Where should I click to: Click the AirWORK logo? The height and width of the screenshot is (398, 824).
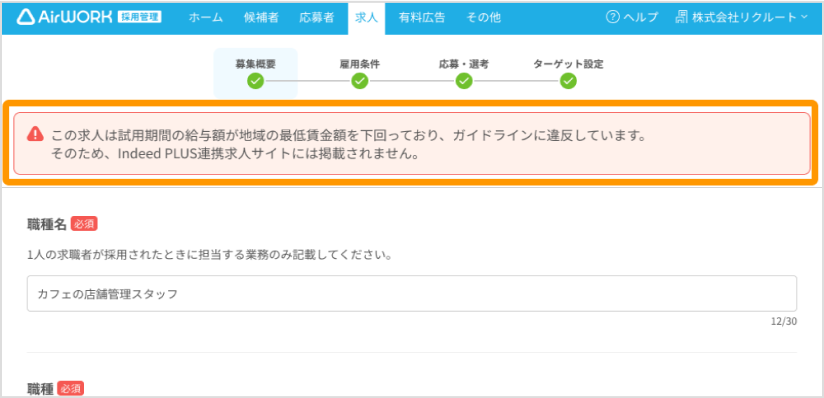tap(65, 17)
